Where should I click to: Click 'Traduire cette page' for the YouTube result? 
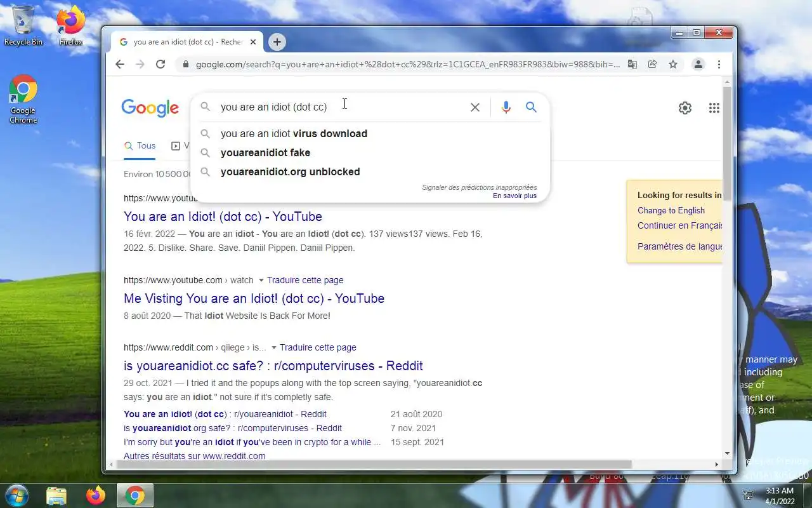point(305,280)
